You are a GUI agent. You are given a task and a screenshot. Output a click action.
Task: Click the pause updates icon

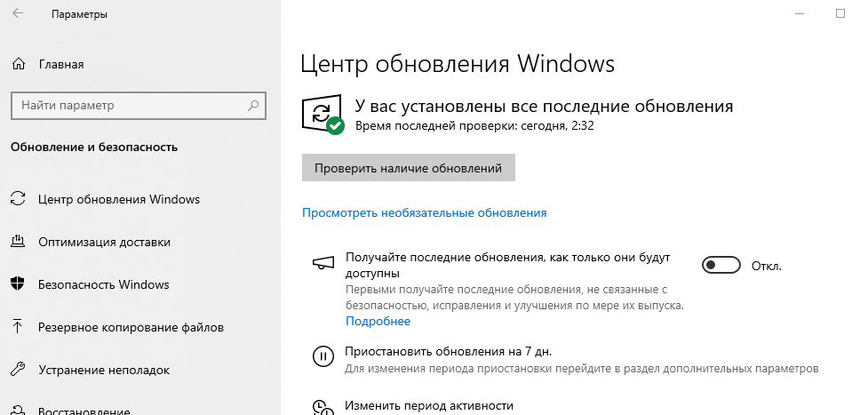[x=323, y=355]
